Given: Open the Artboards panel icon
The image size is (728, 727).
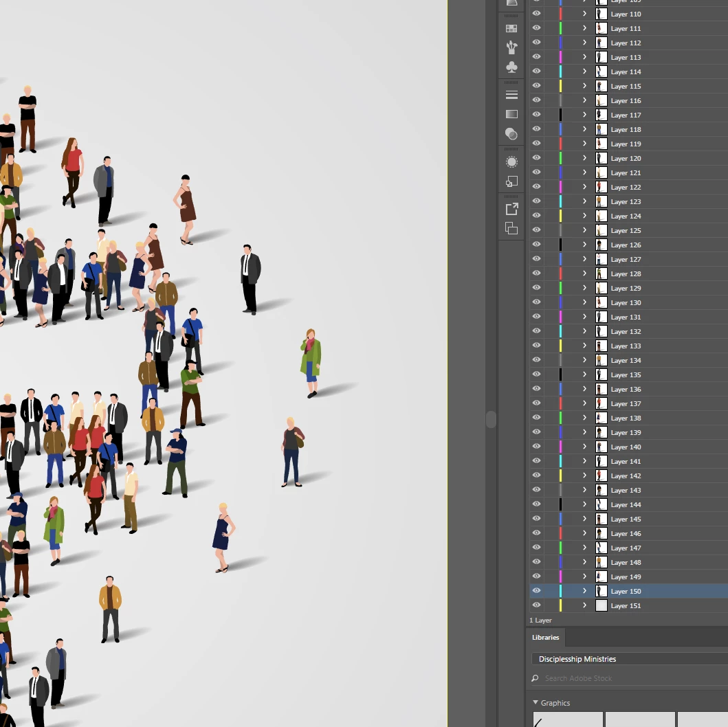Looking at the screenshot, I should (x=511, y=229).
